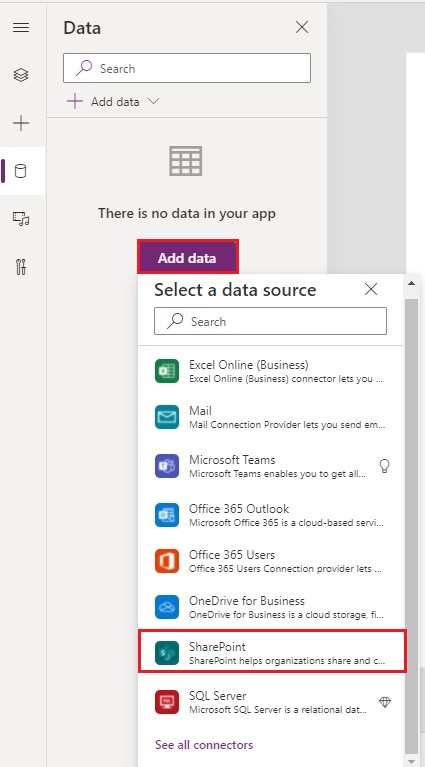Choose the Microsoft Teams connector
This screenshot has height=767, width=425.
tap(271, 466)
